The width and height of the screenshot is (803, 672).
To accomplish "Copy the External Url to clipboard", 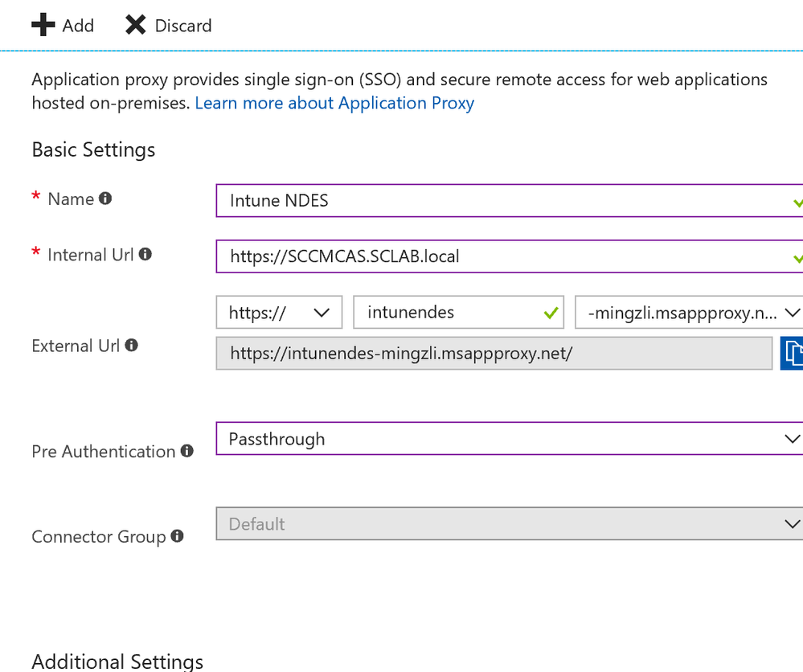I will coord(793,353).
